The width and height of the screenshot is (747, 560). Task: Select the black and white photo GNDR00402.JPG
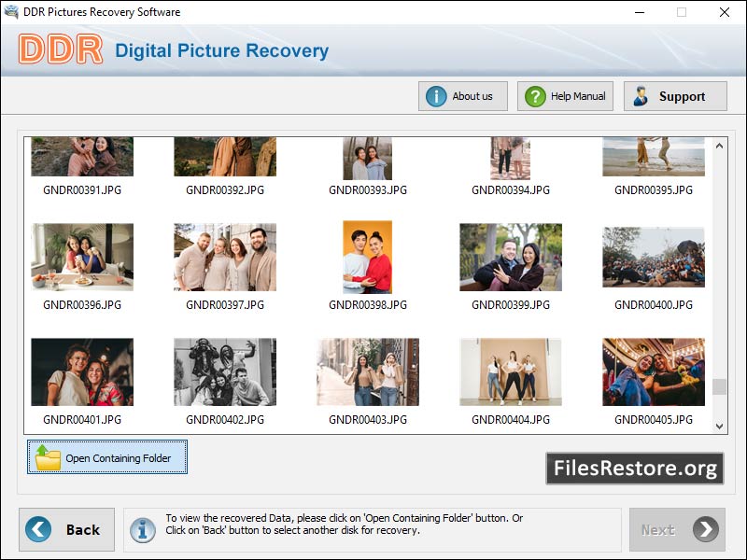pos(224,371)
